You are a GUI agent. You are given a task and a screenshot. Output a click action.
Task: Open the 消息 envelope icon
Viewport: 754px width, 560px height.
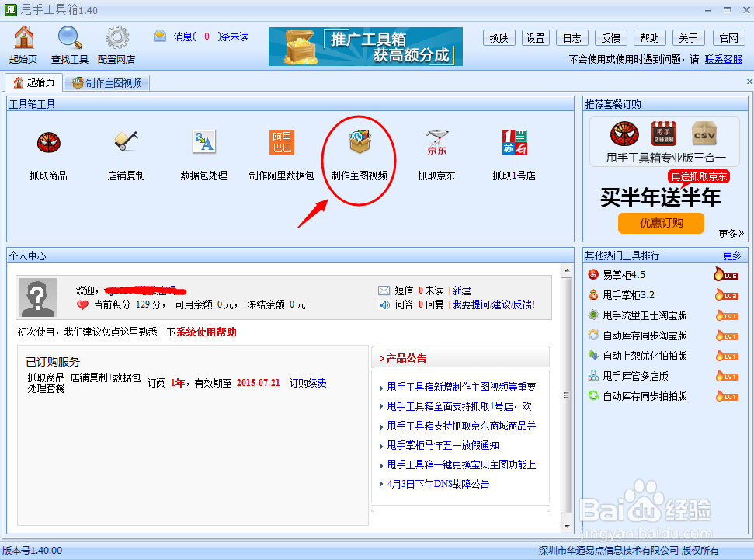[x=159, y=35]
